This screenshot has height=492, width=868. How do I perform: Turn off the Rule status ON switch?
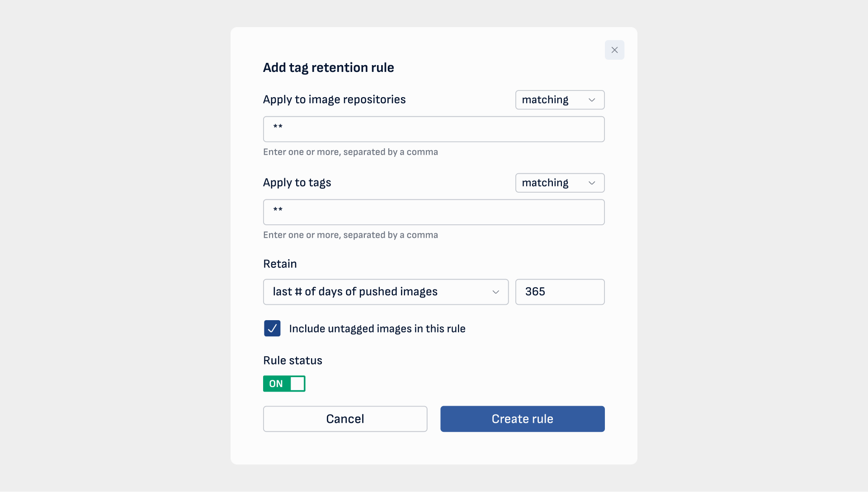pyautogui.click(x=284, y=384)
